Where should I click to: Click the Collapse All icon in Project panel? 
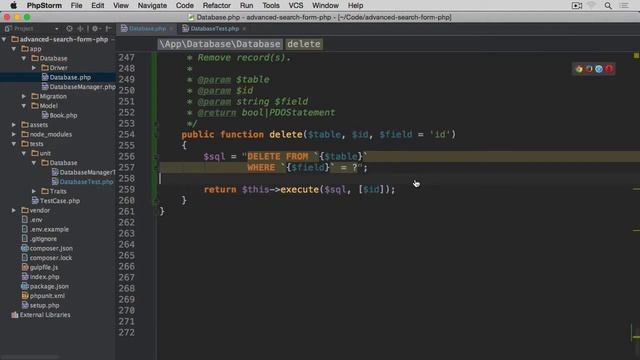pyautogui.click(x=80, y=29)
